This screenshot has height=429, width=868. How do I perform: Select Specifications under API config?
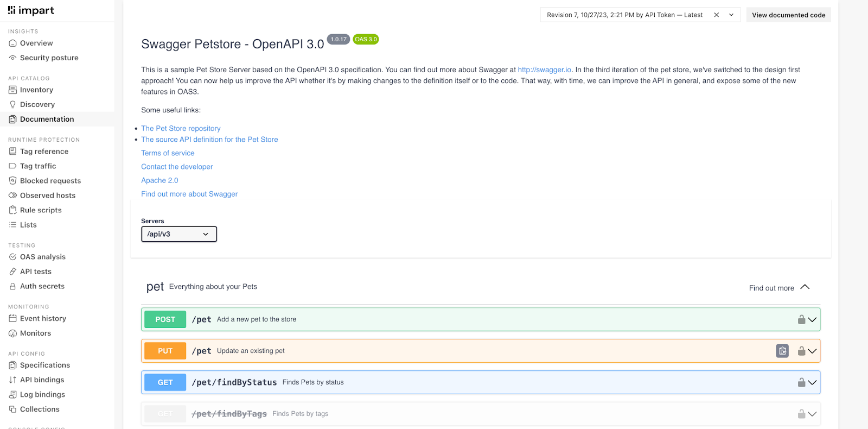(45, 365)
